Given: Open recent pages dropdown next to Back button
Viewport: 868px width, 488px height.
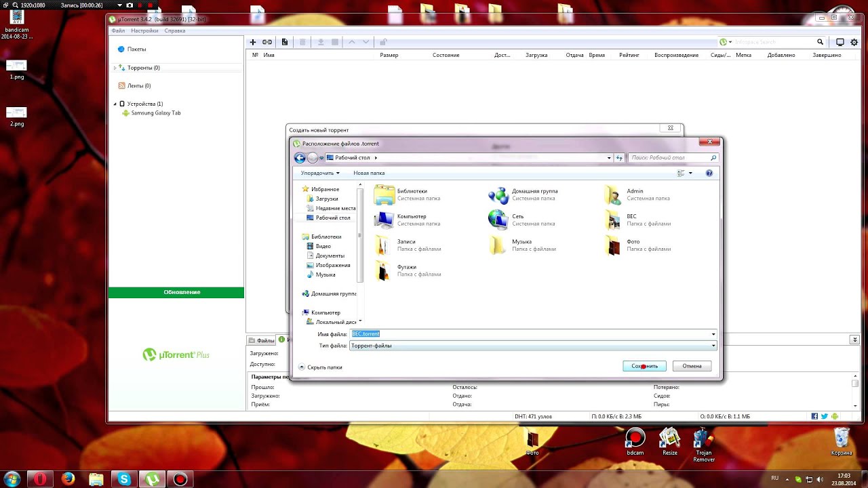Looking at the screenshot, I should tap(321, 158).
